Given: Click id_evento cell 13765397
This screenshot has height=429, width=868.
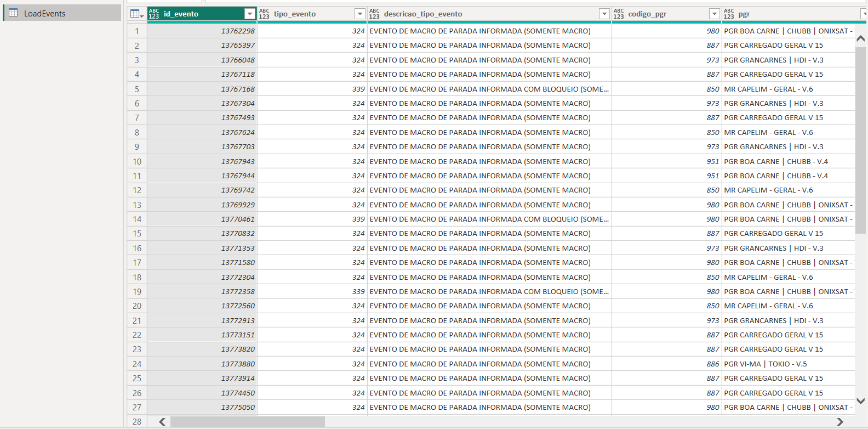Looking at the screenshot, I should click(x=202, y=46).
